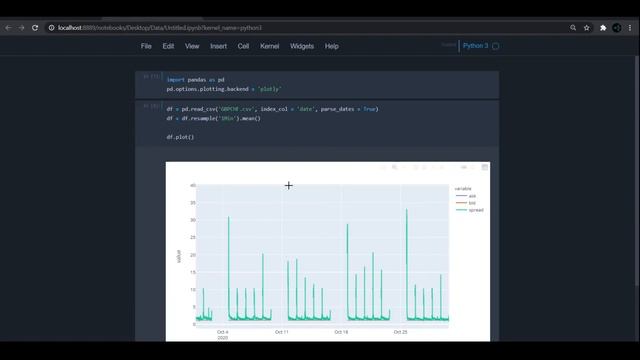Click the 10 y-axis tick label
The image size is (640, 360).
pos(193,289)
